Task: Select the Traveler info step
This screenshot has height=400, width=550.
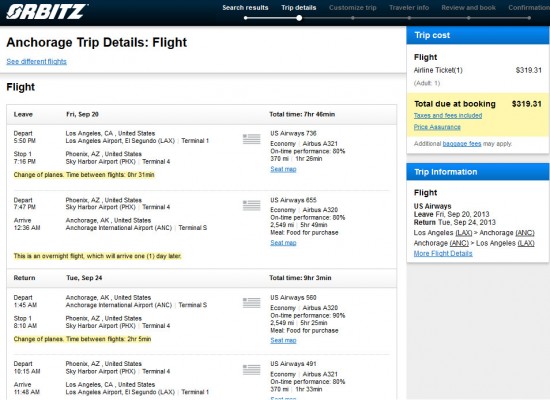Action: pos(409,8)
